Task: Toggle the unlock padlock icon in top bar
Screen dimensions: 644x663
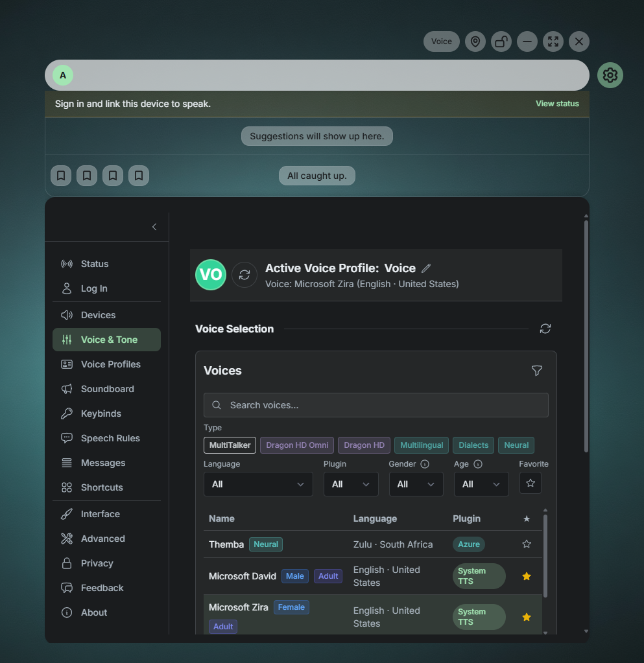Action: (501, 41)
